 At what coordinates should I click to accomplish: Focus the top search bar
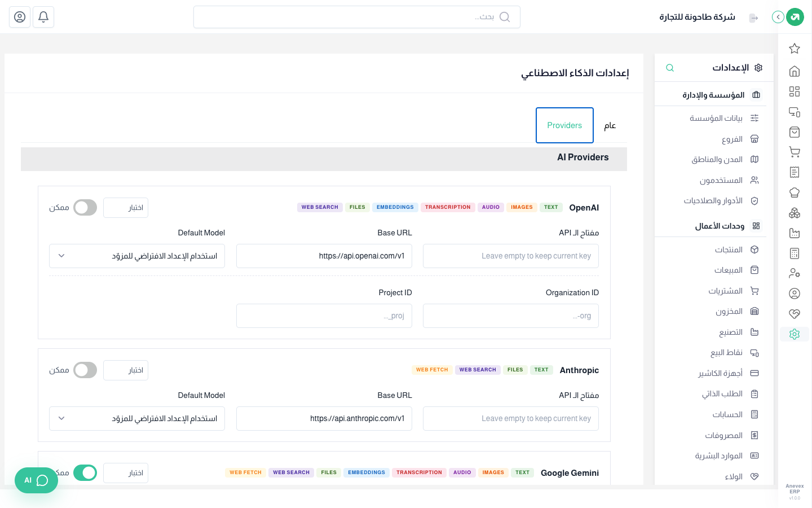coord(357,17)
